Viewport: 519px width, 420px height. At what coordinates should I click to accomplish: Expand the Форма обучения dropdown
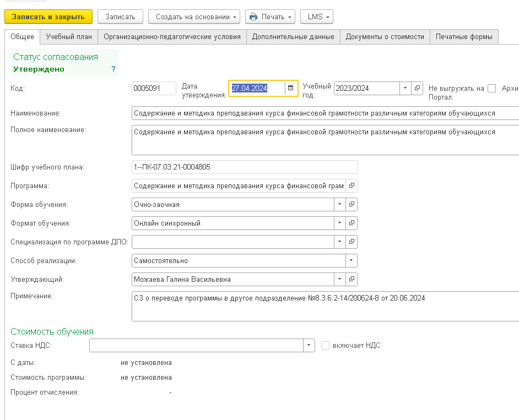coord(339,204)
